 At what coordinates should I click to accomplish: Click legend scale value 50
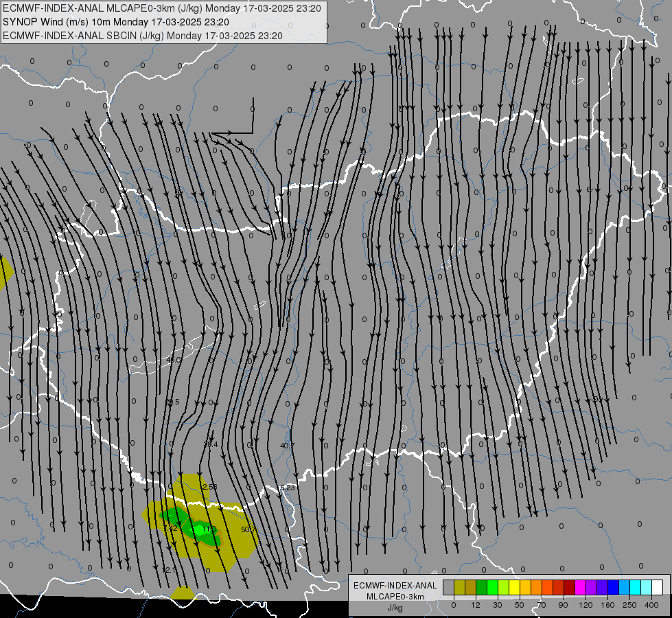tap(520, 605)
